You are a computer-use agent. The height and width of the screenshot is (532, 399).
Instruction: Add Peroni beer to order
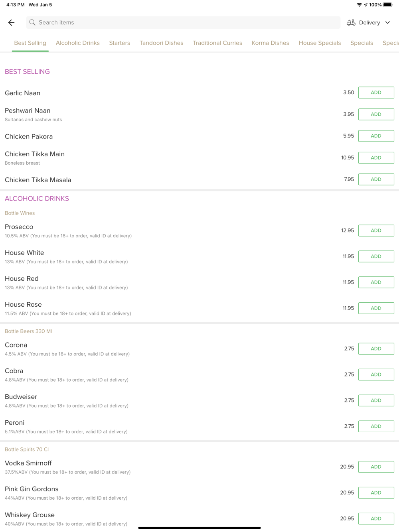pyautogui.click(x=376, y=426)
